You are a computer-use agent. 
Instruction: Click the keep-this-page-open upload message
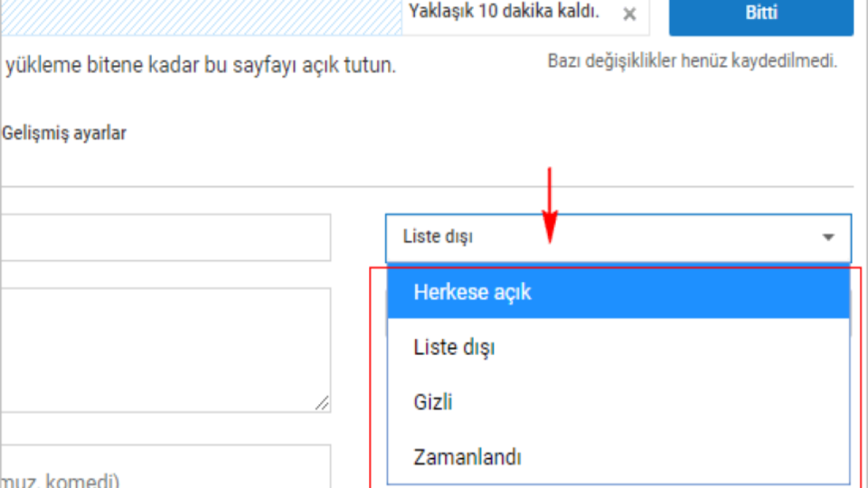click(x=201, y=66)
